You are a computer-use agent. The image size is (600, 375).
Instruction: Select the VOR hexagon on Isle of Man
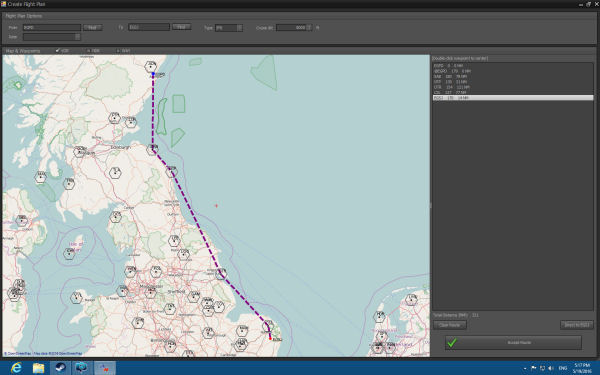click(x=69, y=254)
